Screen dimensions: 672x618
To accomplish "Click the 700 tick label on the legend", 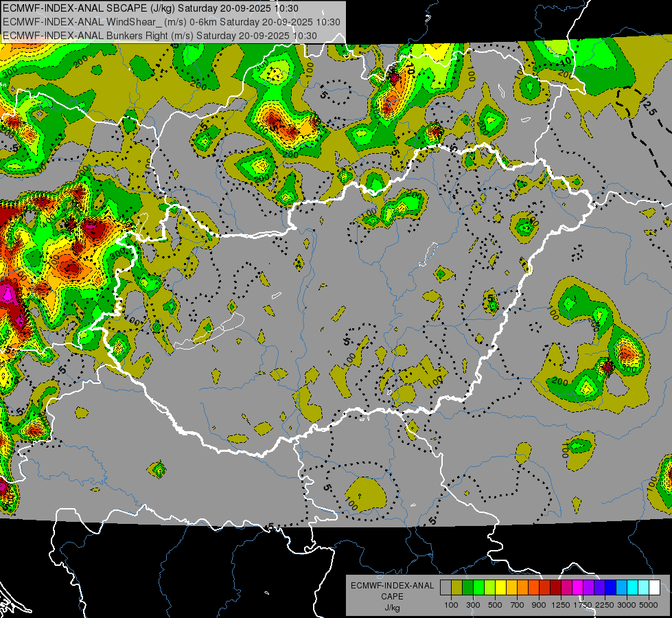I will tap(518, 605).
